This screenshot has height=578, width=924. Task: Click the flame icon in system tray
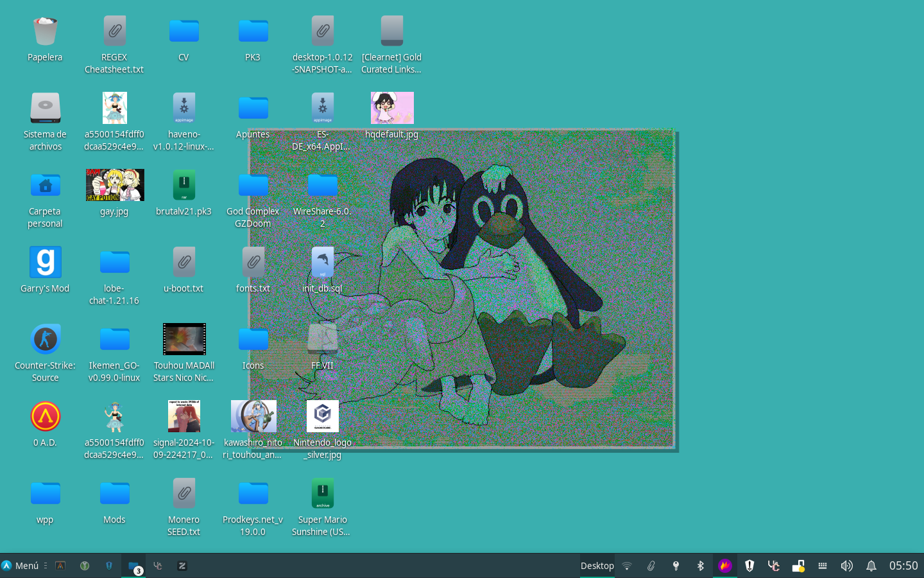725,566
